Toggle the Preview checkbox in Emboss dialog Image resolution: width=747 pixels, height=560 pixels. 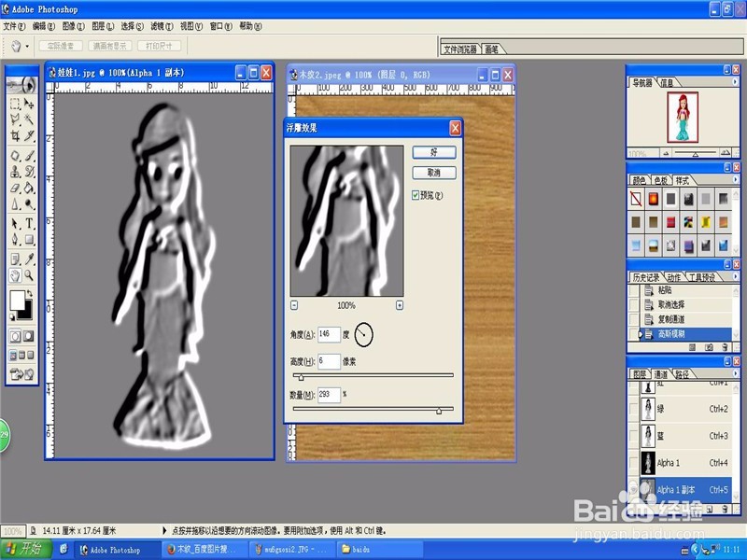[x=416, y=195]
